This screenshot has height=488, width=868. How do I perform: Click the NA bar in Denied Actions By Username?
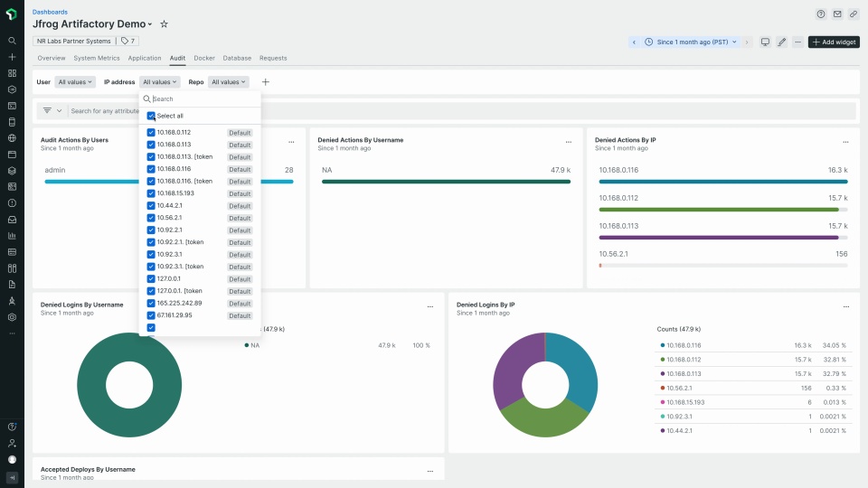click(x=446, y=182)
